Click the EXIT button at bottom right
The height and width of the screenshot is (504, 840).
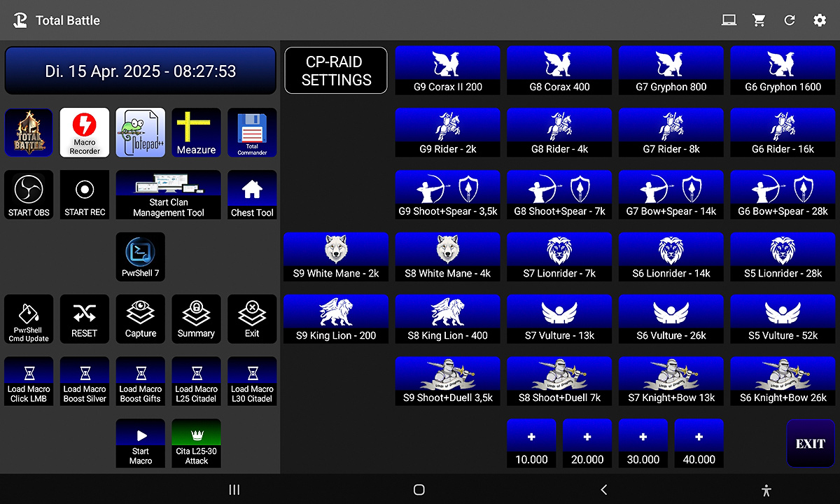[x=810, y=443]
